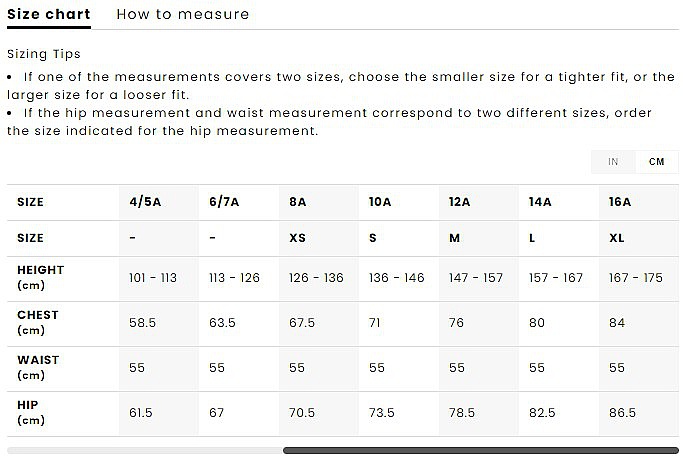
Task: Open the How to measure tab
Action: coord(182,14)
